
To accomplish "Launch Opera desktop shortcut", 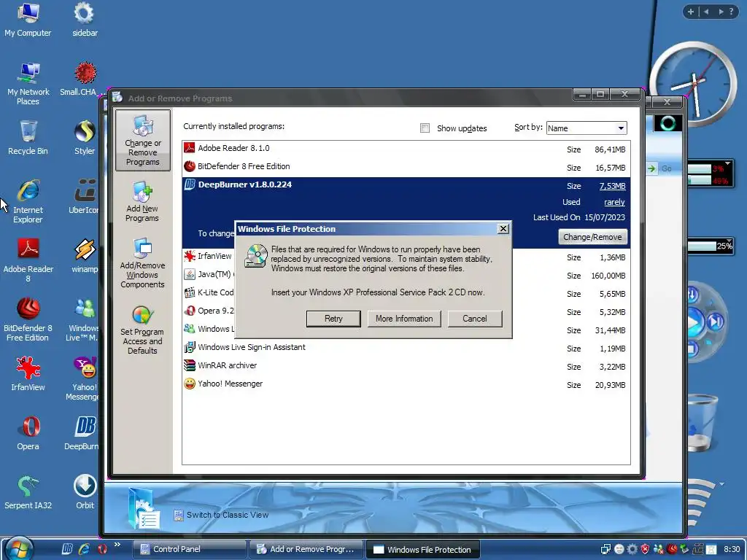I will point(28,433).
